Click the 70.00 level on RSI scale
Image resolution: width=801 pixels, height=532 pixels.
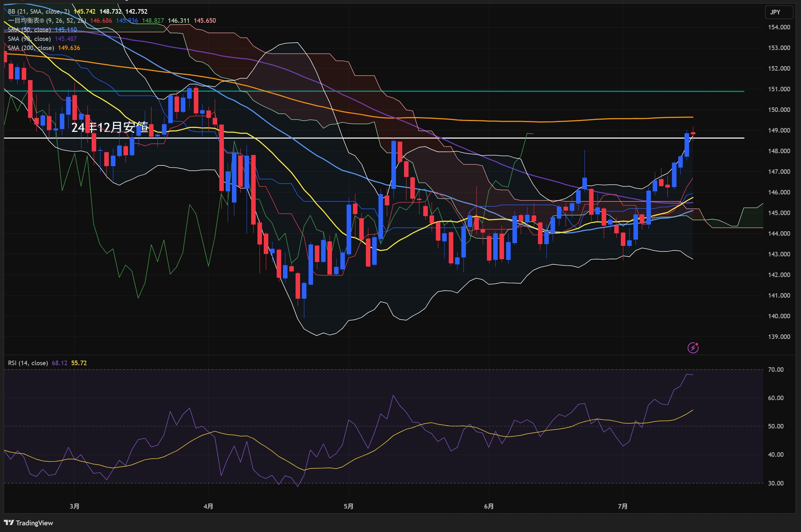tap(775, 370)
